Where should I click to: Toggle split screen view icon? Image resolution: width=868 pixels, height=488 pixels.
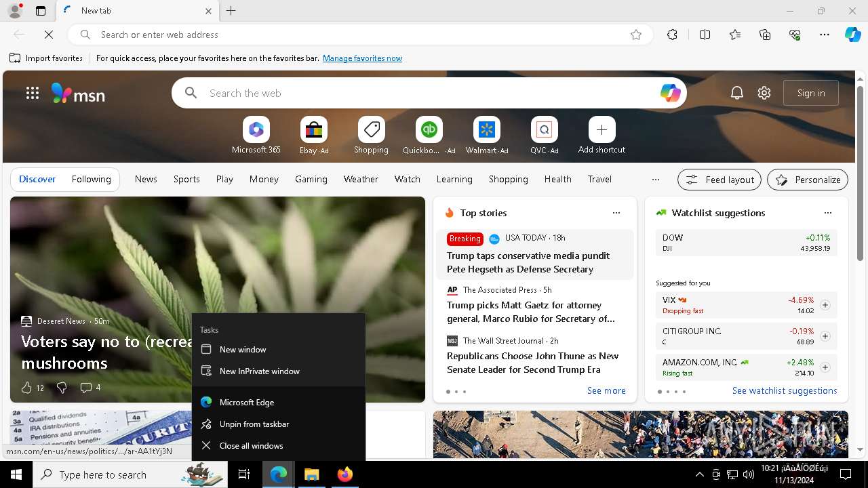point(705,35)
